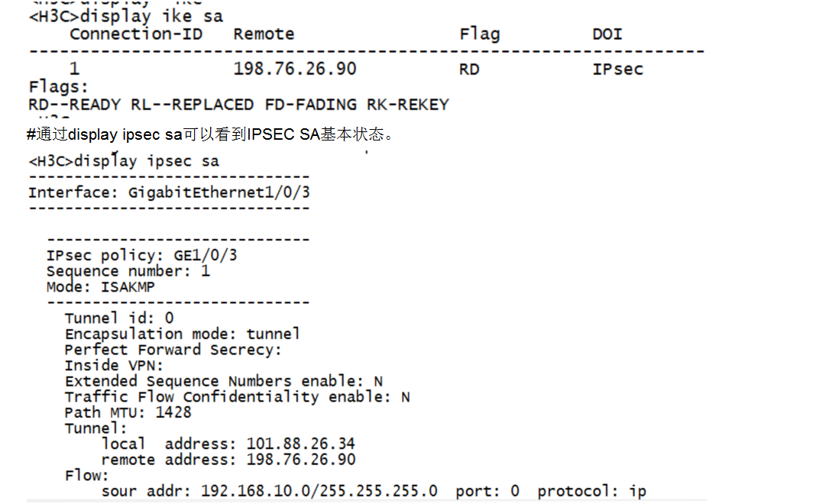The image size is (816, 504).
Task: Click the Remote column header
Action: coord(264,34)
